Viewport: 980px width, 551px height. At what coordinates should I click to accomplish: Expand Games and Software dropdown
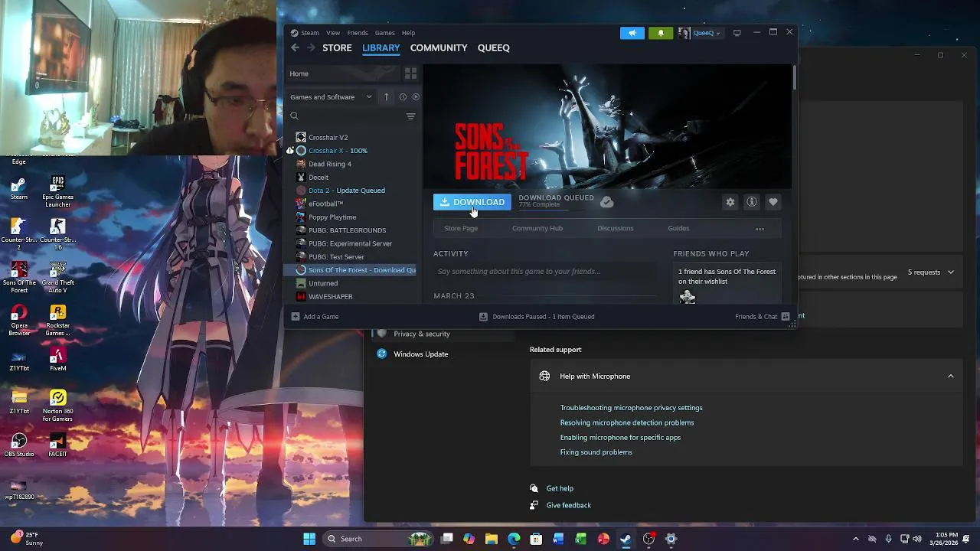pos(332,97)
